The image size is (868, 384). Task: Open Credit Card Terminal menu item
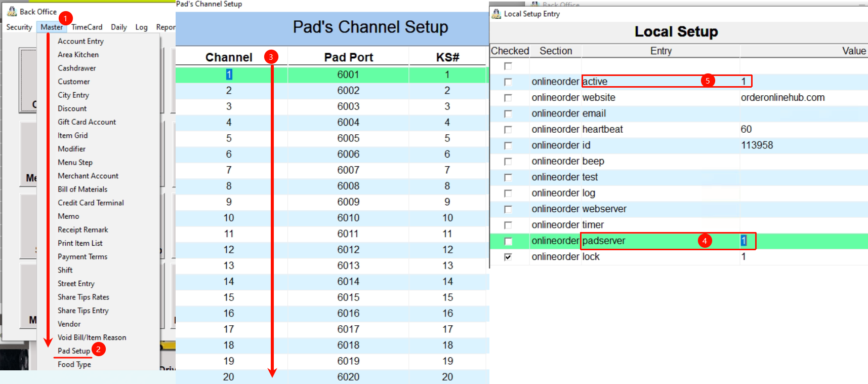(x=91, y=203)
